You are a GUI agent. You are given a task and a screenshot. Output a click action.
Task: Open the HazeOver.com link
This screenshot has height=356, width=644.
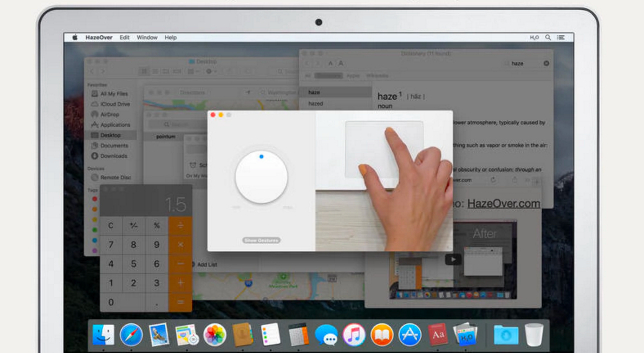click(503, 203)
